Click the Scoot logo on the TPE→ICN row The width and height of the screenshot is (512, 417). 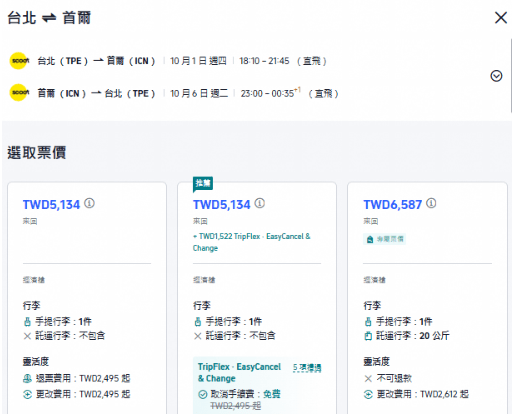(19, 61)
